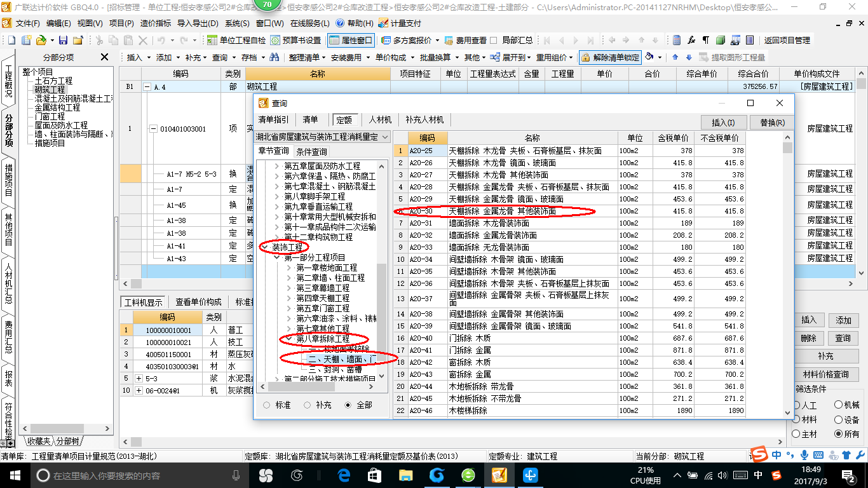Screen dimensions: 868x488
Task: Click the Cut scissors icon
Action: click(98, 40)
